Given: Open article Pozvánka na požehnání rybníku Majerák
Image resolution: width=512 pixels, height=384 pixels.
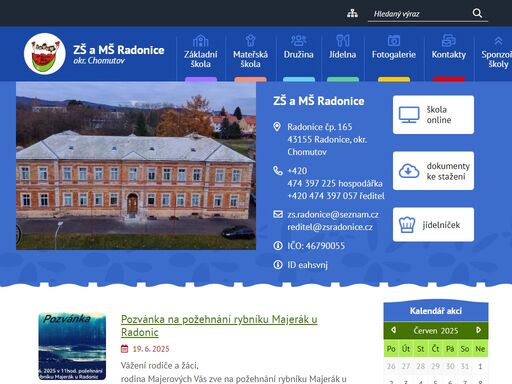Looking at the screenshot, I should pos(219,326).
